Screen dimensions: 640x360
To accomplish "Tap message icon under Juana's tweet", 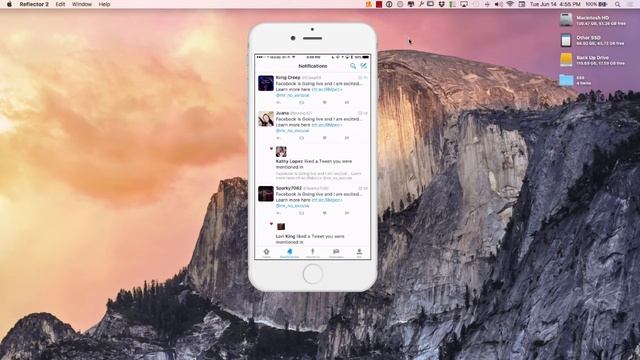I will pyautogui.click(x=347, y=138).
